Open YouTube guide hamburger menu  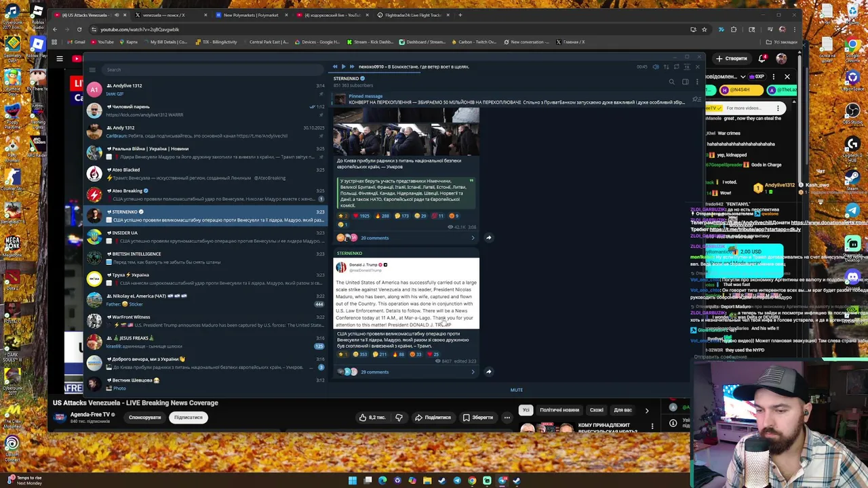point(60,59)
